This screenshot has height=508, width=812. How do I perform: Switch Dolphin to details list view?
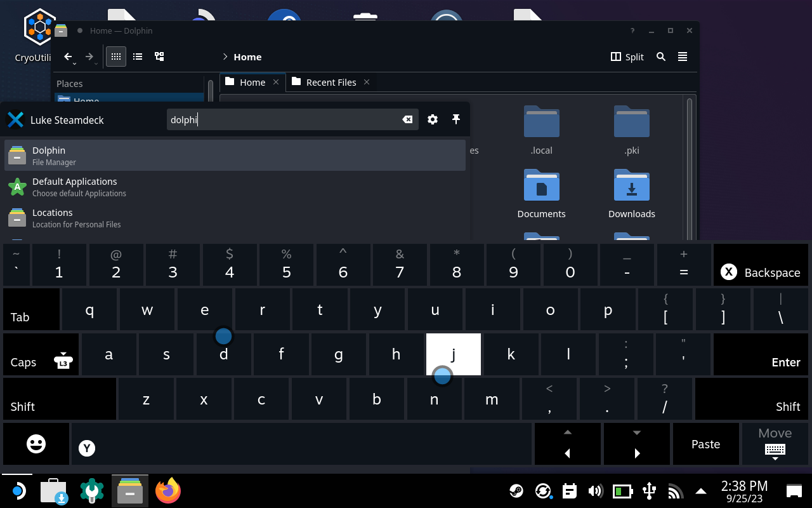[138, 57]
